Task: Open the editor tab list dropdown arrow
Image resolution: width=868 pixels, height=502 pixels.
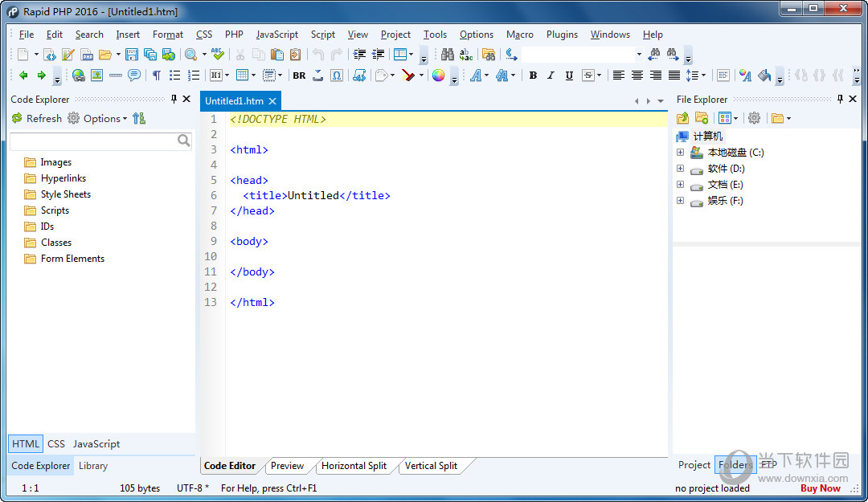Action: point(661,101)
